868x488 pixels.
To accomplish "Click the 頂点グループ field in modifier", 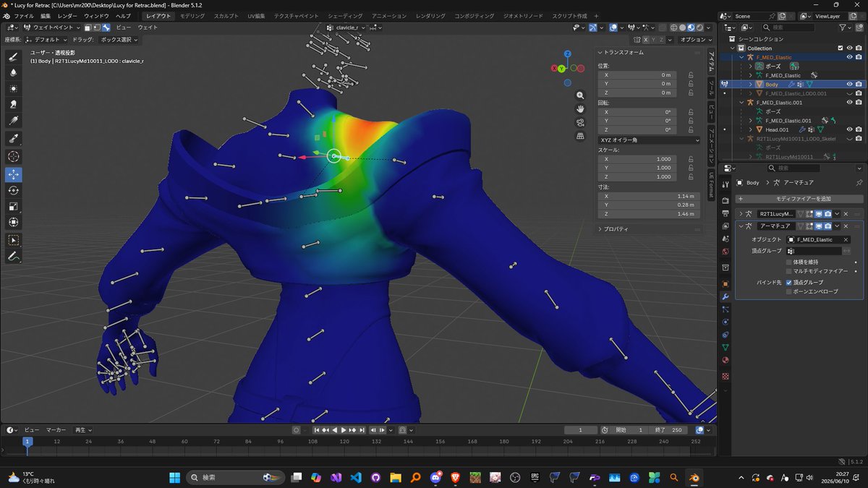I will [x=814, y=251].
